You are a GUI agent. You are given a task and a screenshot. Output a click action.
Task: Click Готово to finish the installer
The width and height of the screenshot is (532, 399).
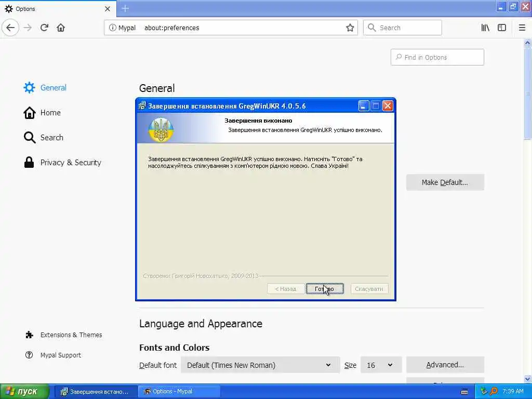[x=325, y=289]
